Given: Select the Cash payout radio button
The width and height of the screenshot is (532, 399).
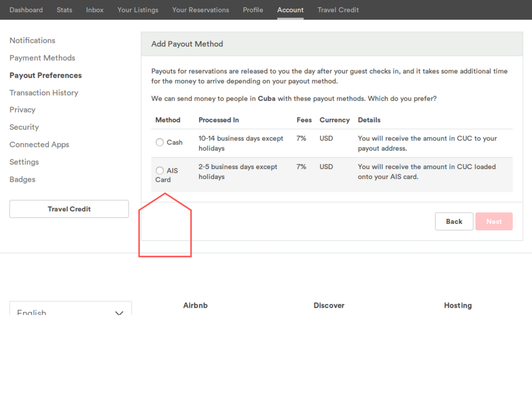Looking at the screenshot, I should tap(160, 142).
